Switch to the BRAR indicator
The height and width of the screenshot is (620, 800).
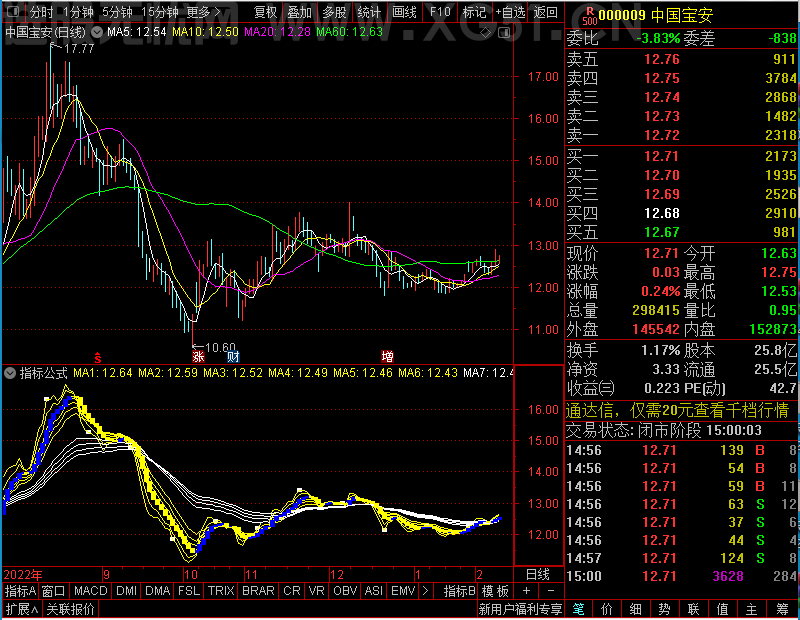[x=258, y=591]
